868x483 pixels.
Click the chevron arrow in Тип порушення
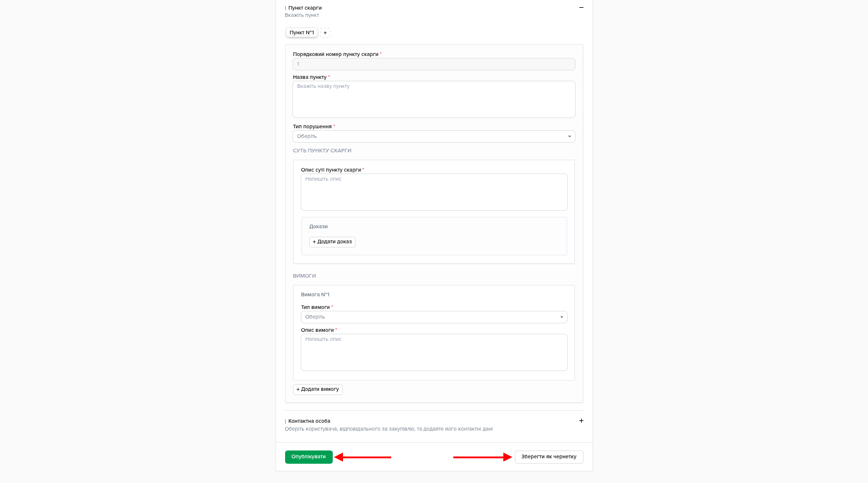click(569, 137)
